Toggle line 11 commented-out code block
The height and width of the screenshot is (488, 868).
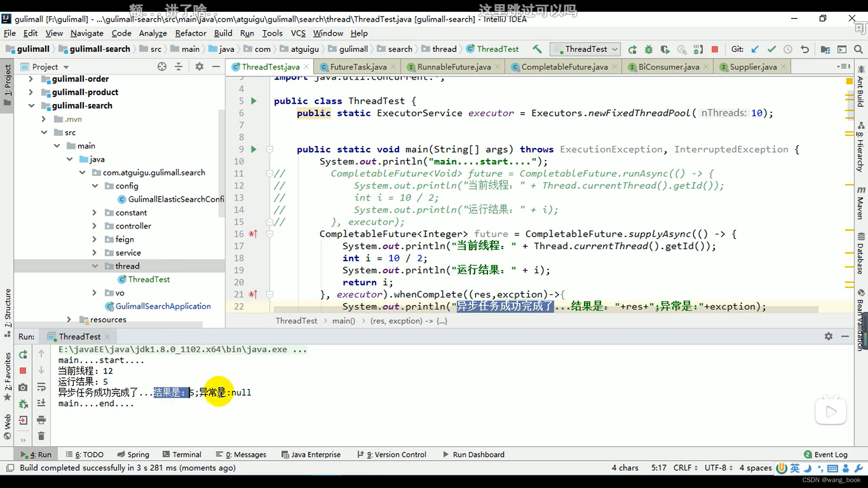click(269, 174)
